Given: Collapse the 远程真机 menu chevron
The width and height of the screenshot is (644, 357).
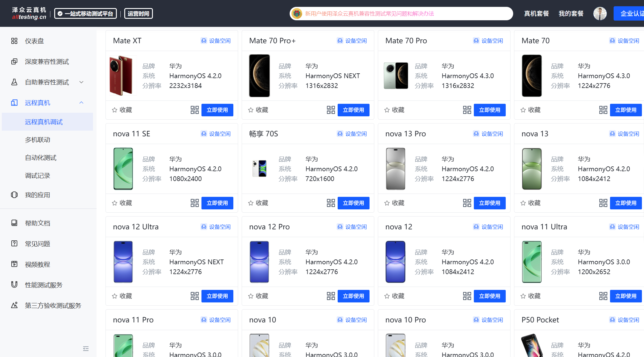Looking at the screenshot, I should pos(81,103).
